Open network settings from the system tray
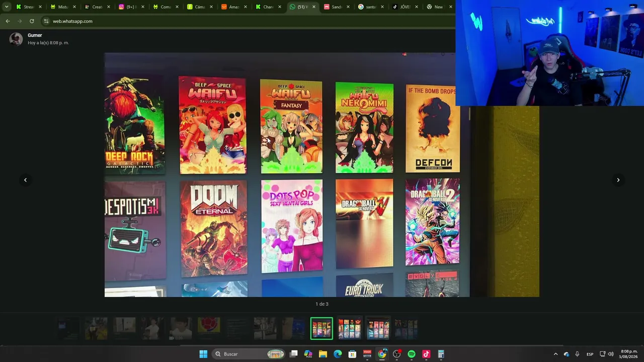 pyautogui.click(x=602, y=354)
